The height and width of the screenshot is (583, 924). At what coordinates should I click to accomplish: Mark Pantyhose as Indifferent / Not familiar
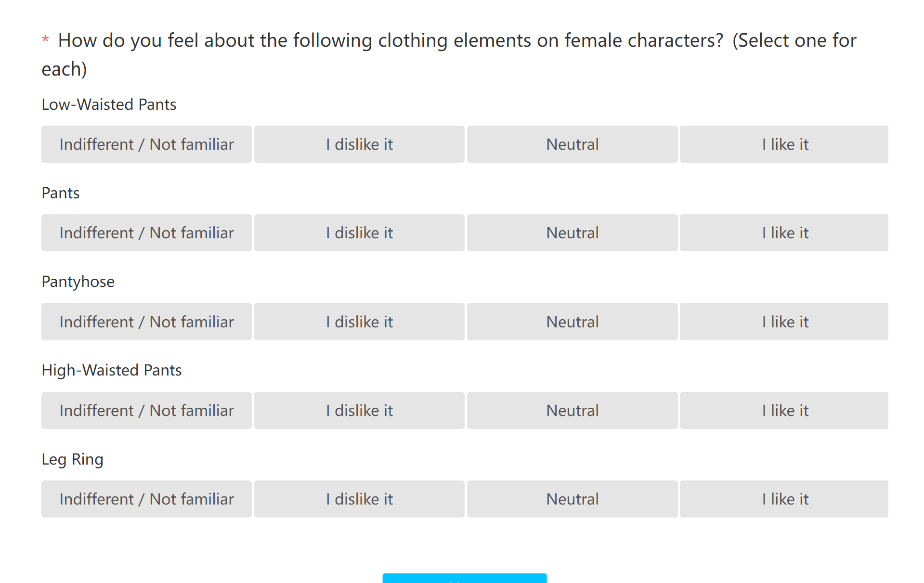146,322
